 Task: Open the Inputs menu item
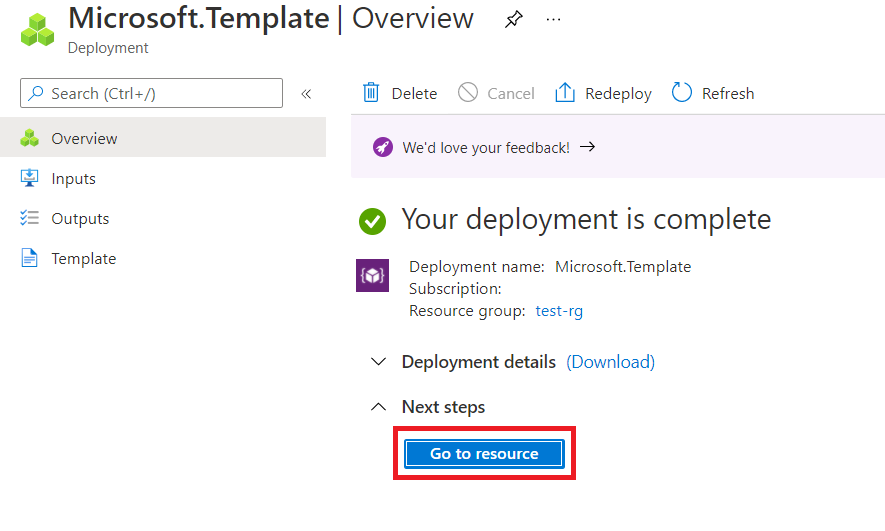(163, 178)
